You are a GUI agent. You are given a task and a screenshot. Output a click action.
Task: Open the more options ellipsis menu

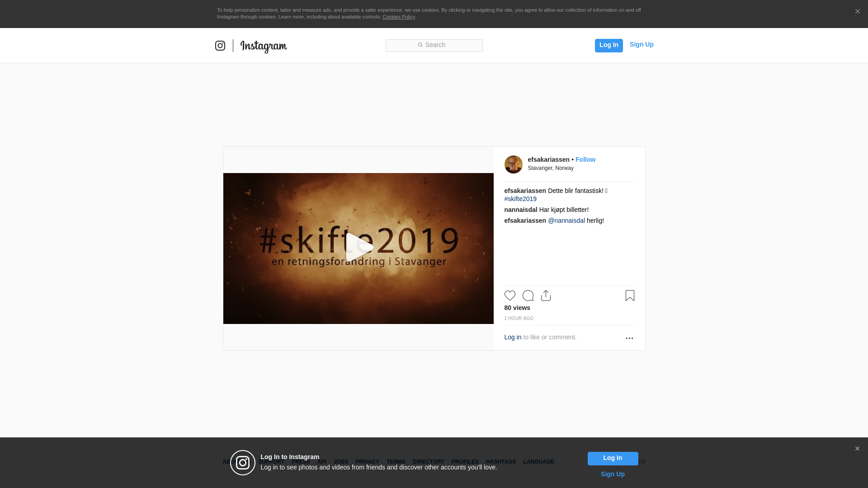coord(629,338)
